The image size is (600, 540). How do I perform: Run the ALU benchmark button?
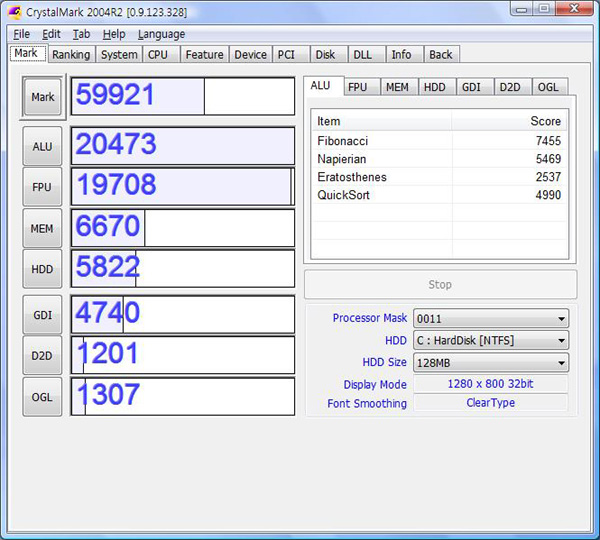(x=42, y=147)
